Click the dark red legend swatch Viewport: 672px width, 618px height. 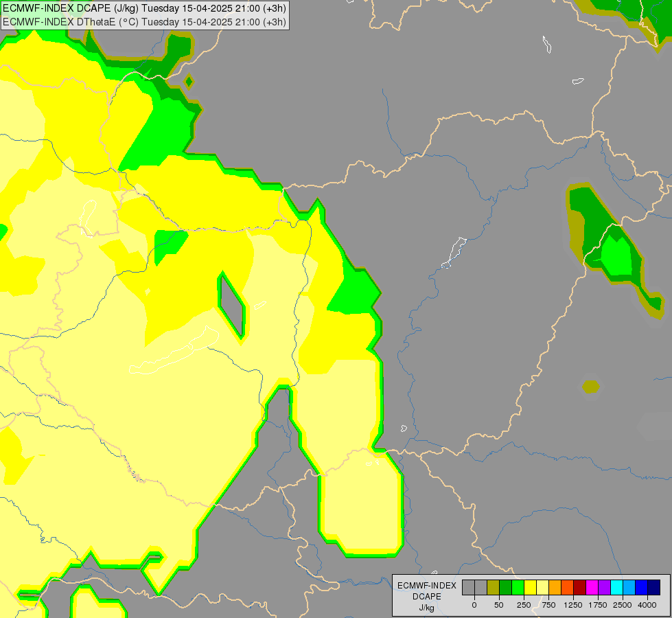click(x=580, y=588)
